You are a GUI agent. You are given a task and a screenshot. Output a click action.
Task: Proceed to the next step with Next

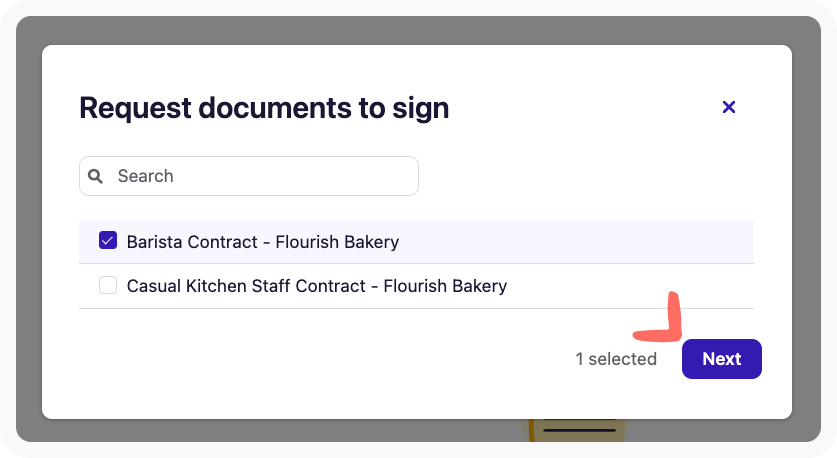[721, 359]
